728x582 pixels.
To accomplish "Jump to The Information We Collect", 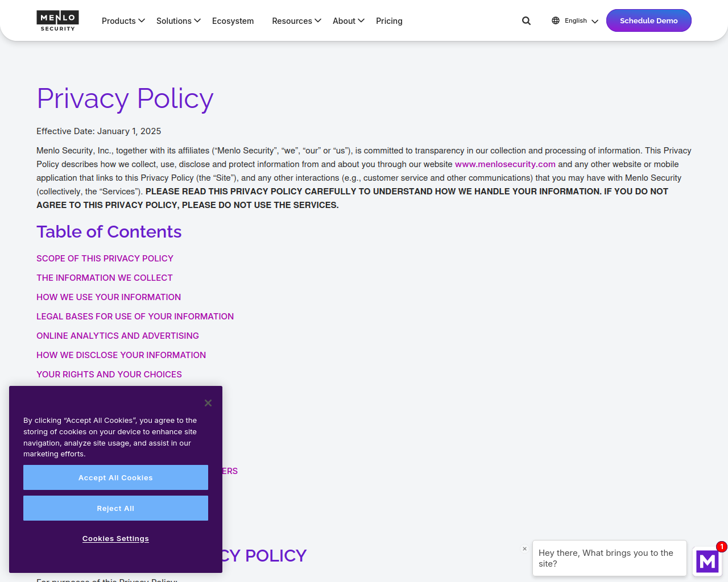I will pyautogui.click(x=105, y=278).
